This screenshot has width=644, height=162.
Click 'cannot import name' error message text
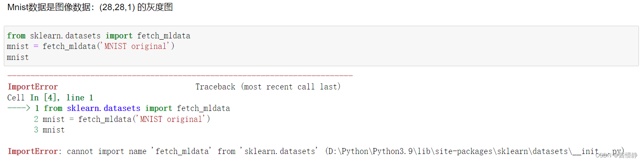pyautogui.click(x=106, y=151)
